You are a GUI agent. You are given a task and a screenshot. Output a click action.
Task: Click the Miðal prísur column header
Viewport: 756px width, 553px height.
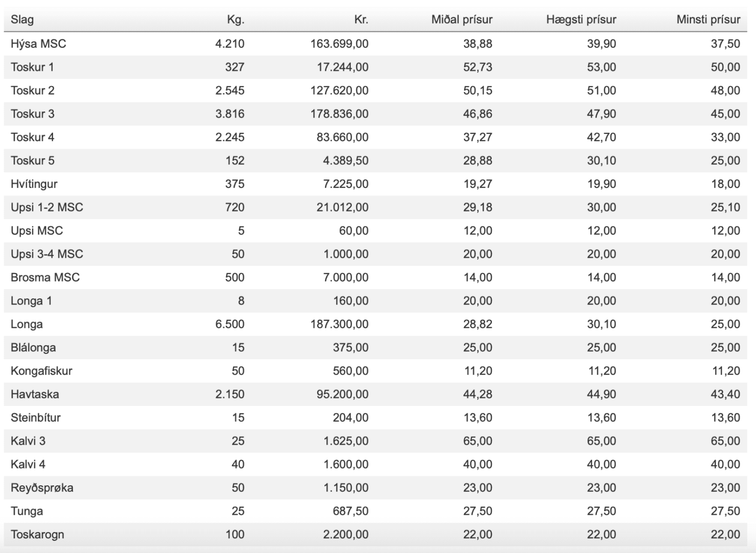461,20
